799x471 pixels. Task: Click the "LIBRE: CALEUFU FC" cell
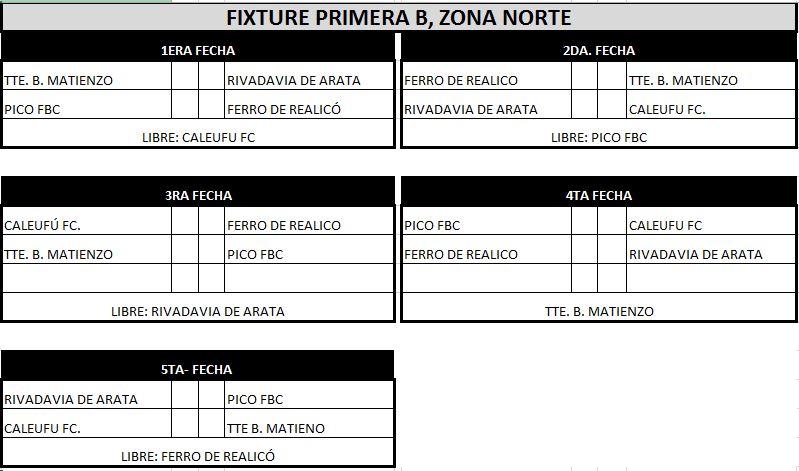click(198, 137)
